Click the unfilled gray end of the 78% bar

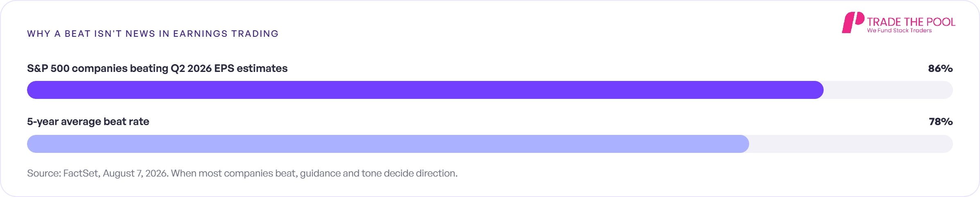point(851,144)
